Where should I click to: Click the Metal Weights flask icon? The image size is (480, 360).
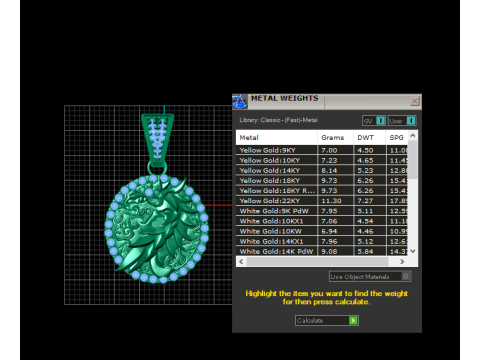tap(239, 102)
